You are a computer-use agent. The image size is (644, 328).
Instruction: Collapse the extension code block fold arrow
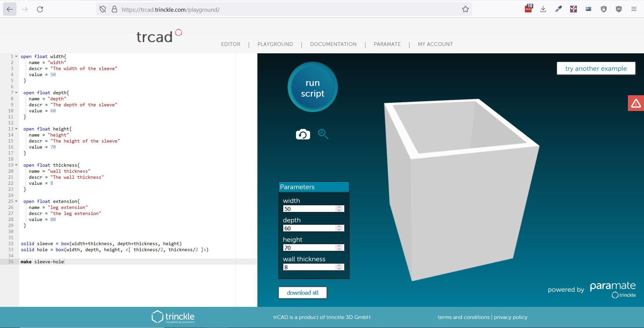(16, 201)
